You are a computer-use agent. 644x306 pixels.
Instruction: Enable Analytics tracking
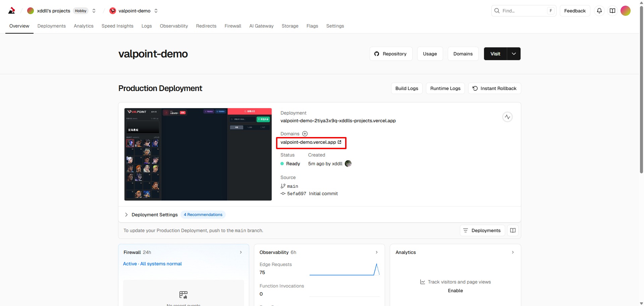pyautogui.click(x=455, y=291)
